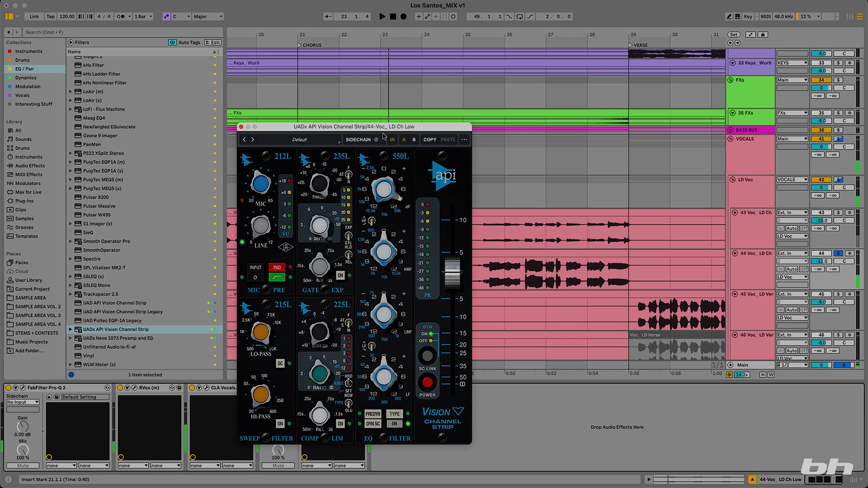Click the Stop button in transport
The height and width of the screenshot is (488, 868).
[393, 17]
